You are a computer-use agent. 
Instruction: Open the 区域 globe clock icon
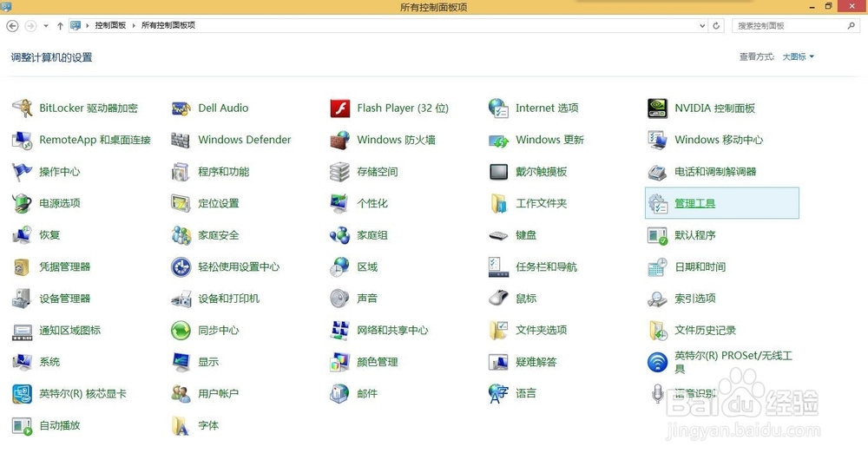point(340,266)
